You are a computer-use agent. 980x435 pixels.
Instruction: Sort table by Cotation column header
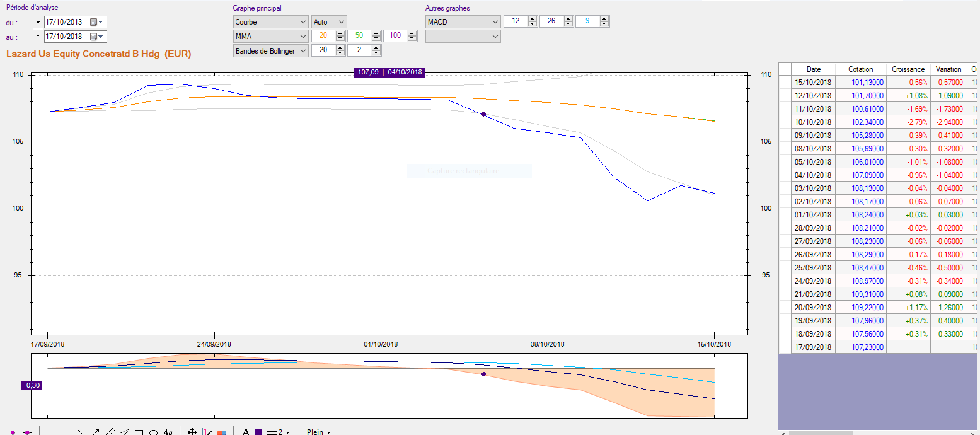point(860,69)
